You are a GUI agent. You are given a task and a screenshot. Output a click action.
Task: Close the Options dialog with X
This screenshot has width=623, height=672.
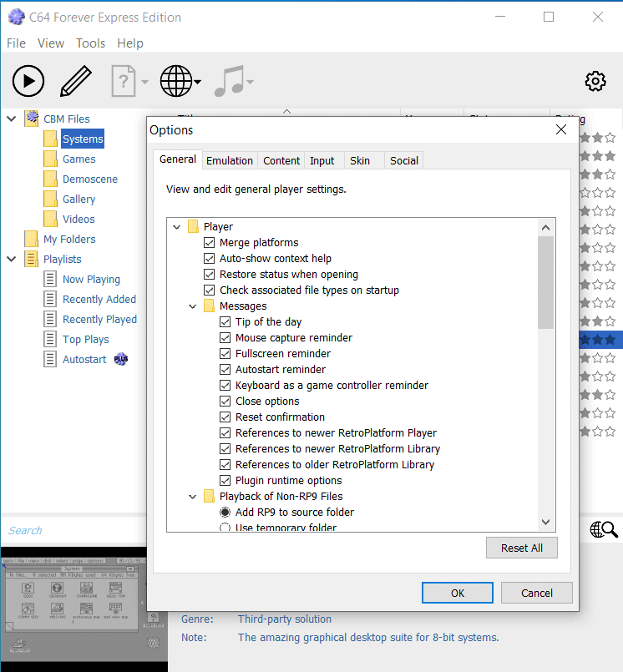click(x=561, y=129)
